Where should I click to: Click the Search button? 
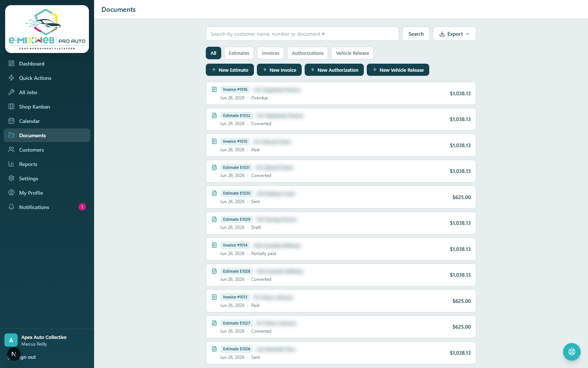[416, 34]
